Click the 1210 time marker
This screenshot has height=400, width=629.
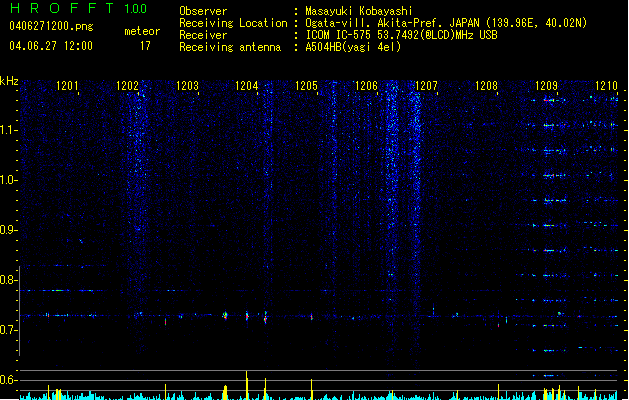click(x=606, y=86)
